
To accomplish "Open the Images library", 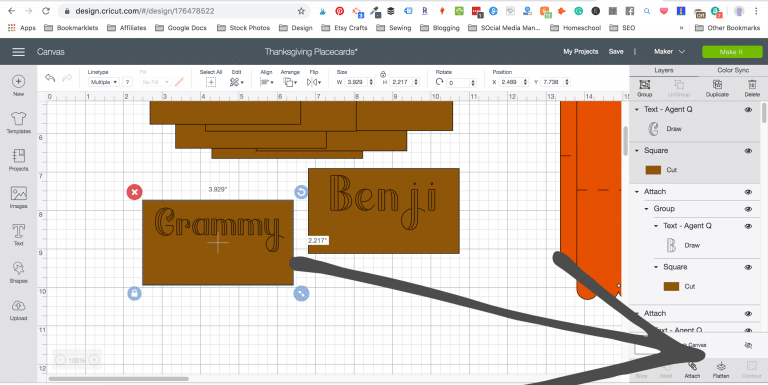I will [18, 197].
